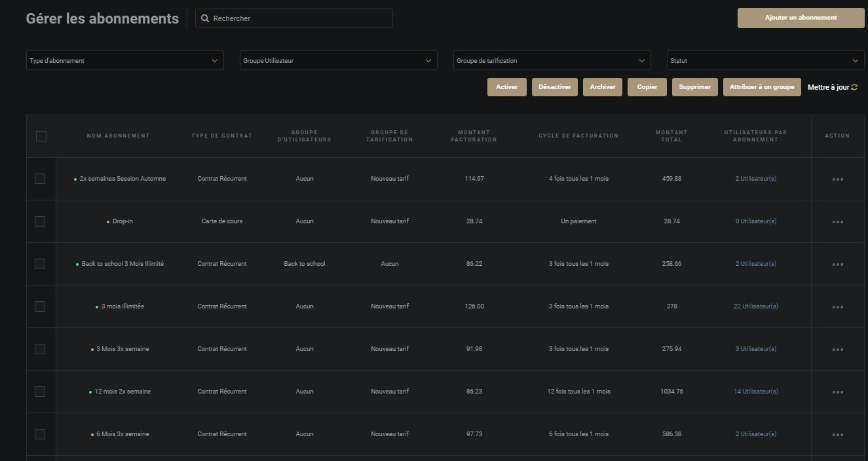The image size is (868, 461).
Task: Expand the Type d'abonnement dropdown
Action: point(124,60)
